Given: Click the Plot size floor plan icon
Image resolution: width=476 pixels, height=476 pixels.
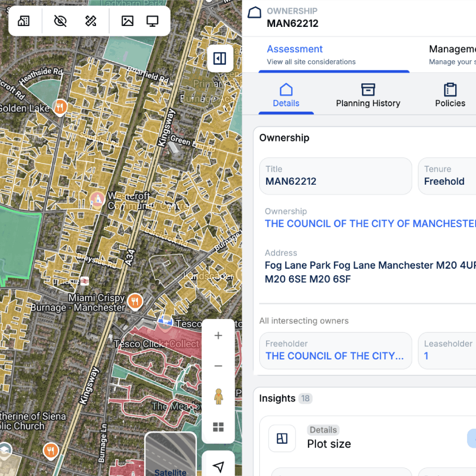Looking at the screenshot, I should [x=282, y=439].
